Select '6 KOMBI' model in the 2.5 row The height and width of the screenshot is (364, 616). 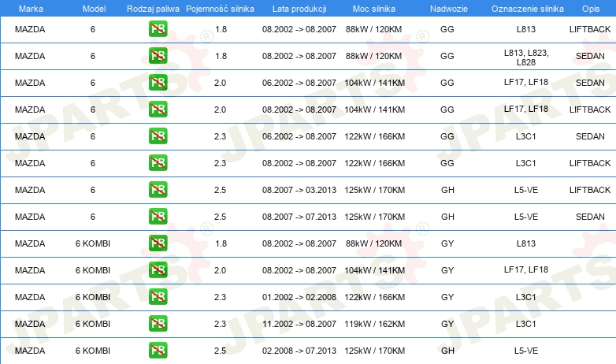pos(93,351)
